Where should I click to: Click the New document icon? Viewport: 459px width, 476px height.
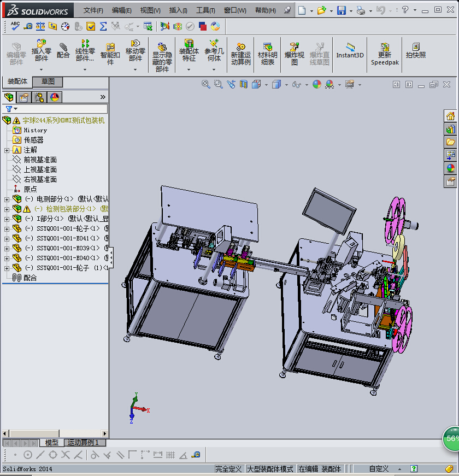[302, 10]
